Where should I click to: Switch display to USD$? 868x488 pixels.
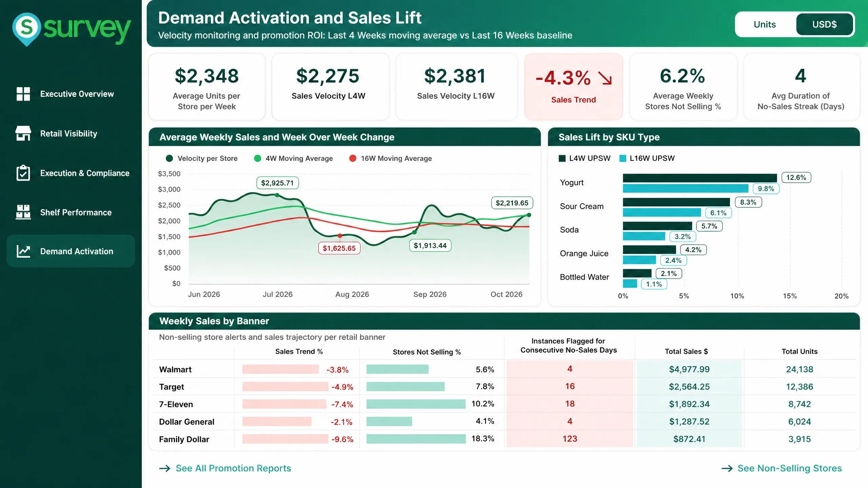pyautogui.click(x=824, y=24)
